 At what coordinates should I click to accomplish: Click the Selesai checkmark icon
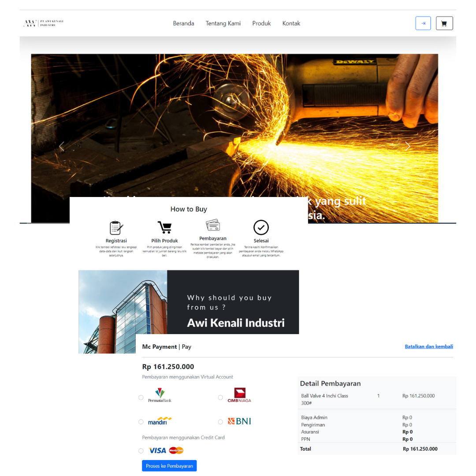[261, 227]
